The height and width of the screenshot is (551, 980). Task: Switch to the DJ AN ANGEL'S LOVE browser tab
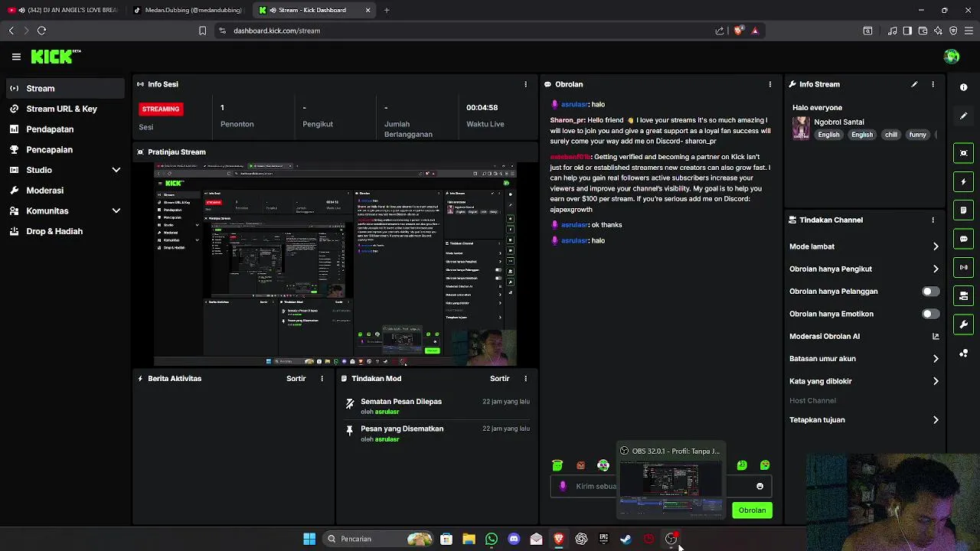[63, 10]
